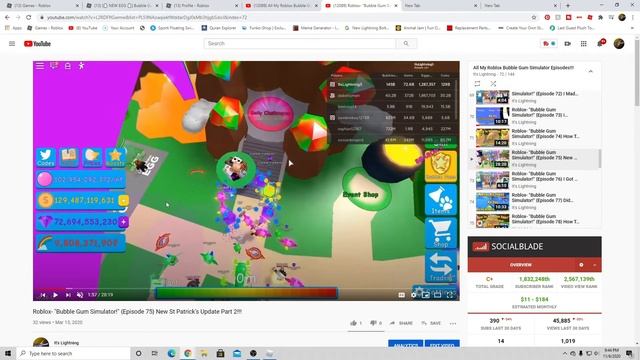Toggle subtitles in video player
This screenshot has height=360, width=640.
[x=402, y=295]
